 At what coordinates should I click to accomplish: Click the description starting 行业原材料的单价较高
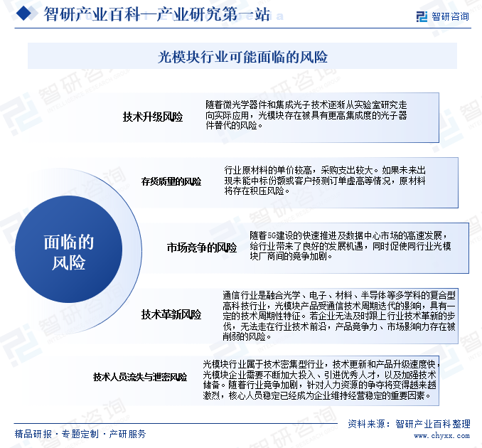[325, 181]
